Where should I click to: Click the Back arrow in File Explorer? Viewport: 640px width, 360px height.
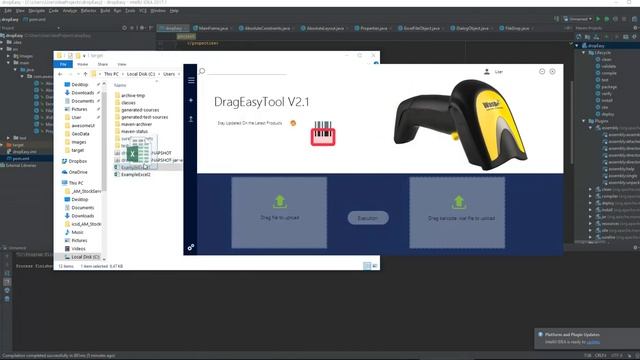coord(60,74)
